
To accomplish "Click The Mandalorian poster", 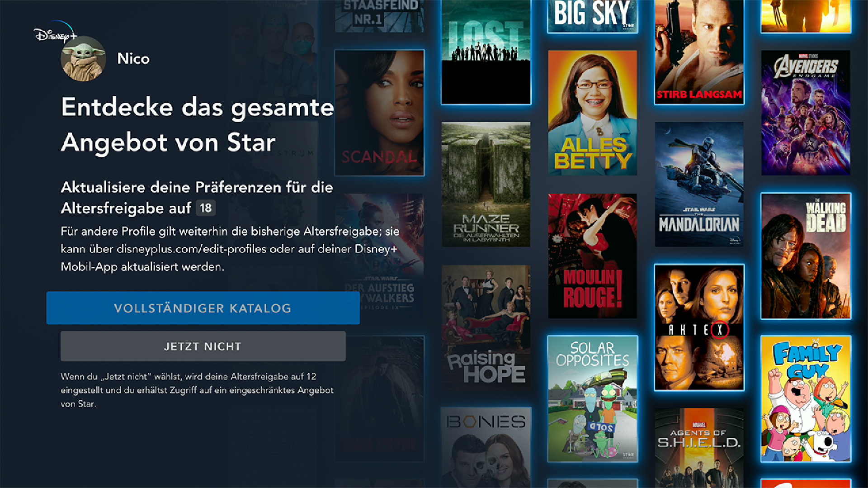I will coord(699,184).
